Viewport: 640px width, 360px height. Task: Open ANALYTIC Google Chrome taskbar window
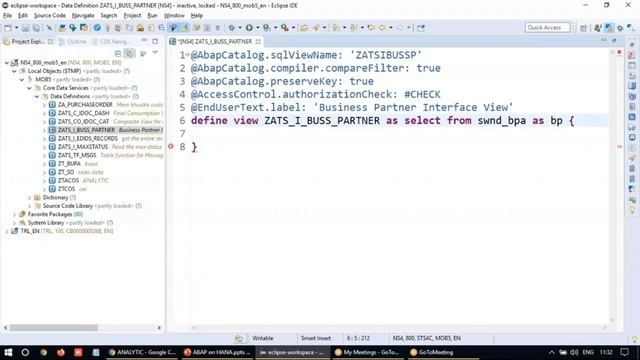pos(142,352)
